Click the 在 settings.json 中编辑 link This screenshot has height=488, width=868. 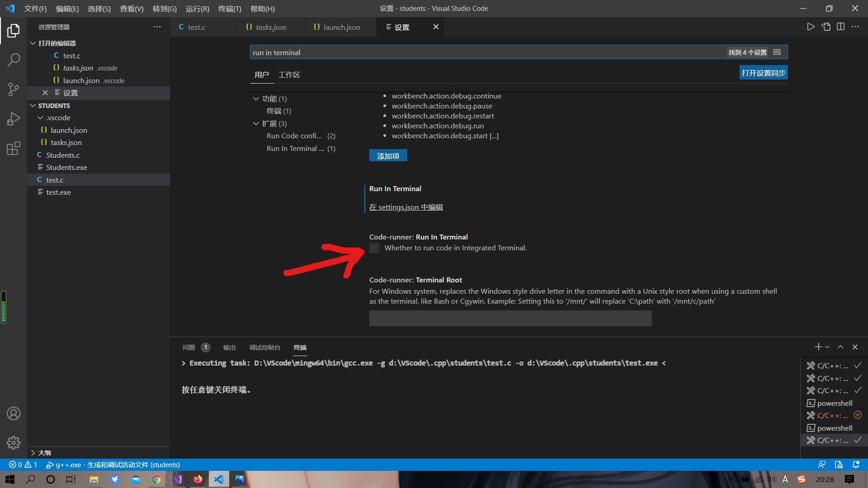click(x=406, y=207)
